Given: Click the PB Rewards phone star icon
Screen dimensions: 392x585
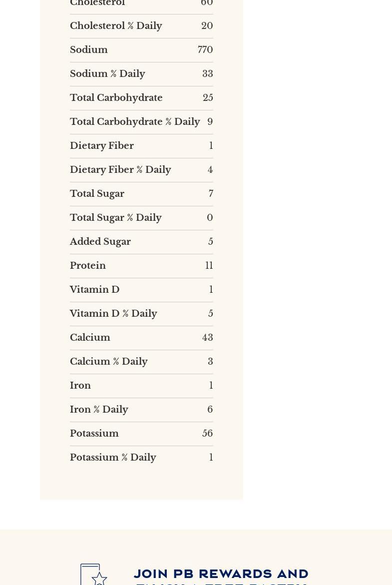Looking at the screenshot, I should point(94,575).
